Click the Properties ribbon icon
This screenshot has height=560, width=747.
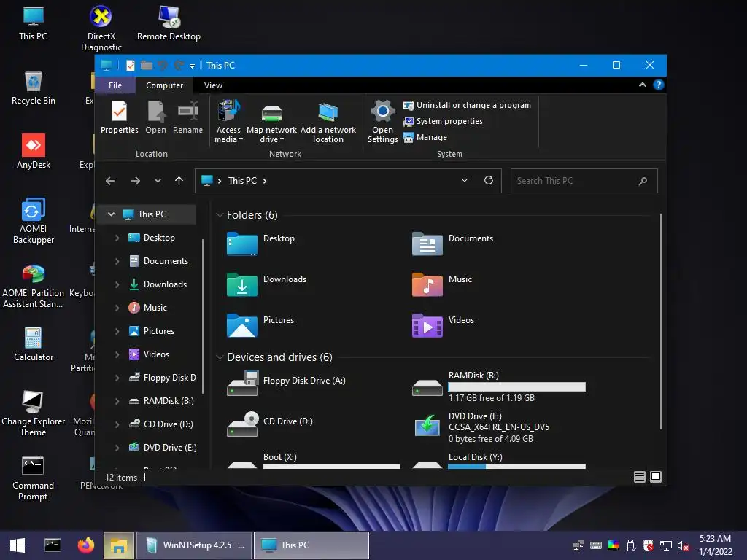coord(119,117)
